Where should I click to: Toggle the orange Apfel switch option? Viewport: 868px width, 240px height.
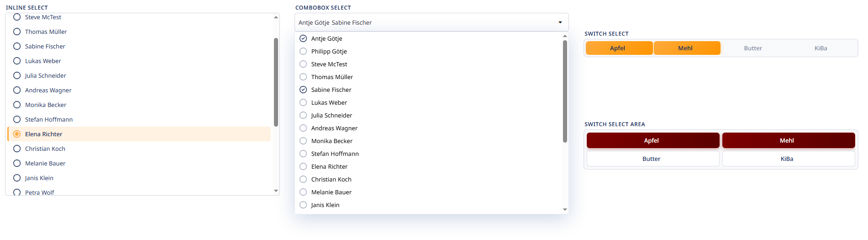coord(619,48)
